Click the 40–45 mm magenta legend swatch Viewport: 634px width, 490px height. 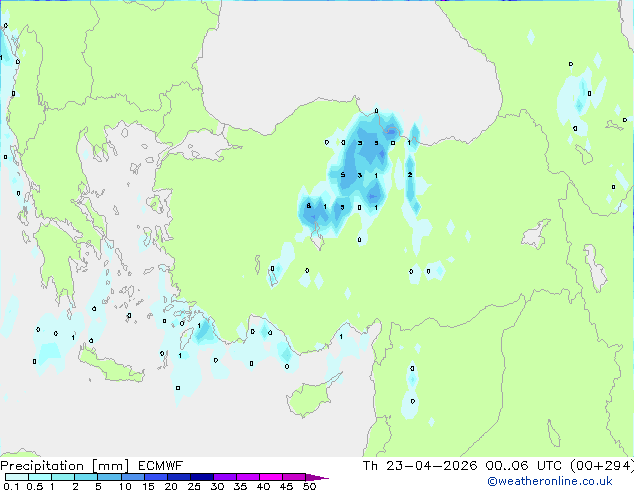(x=271, y=477)
